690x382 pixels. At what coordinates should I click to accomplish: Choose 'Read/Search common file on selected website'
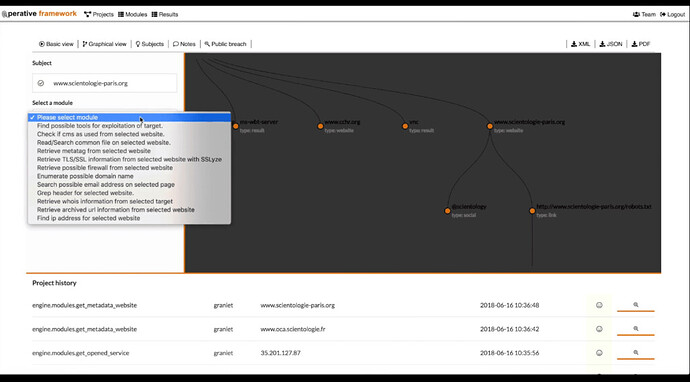(x=129, y=143)
